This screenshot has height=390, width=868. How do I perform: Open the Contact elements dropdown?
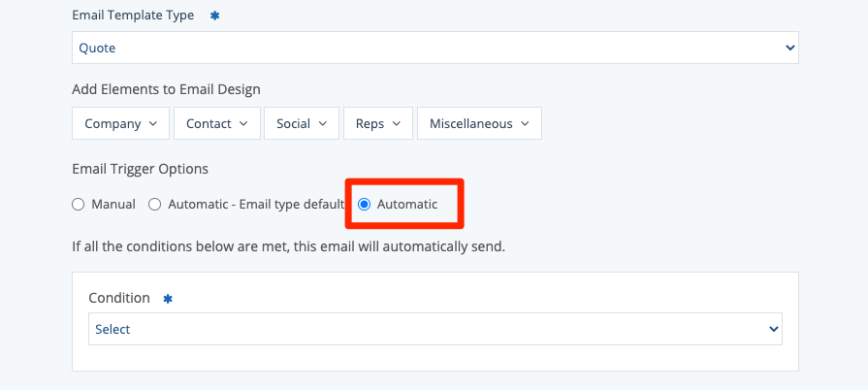[x=217, y=123]
